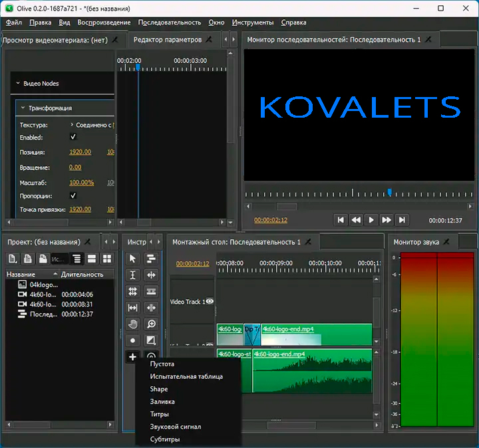The width and height of the screenshot is (479, 448).
Task: Go to end of sequence
Action: click(x=402, y=220)
